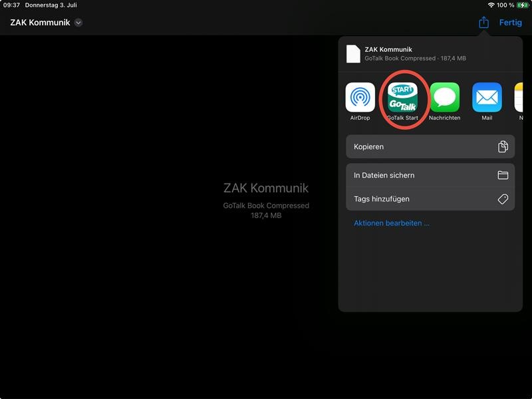
Task: Open file in GoTalk Start app
Action: [402, 102]
